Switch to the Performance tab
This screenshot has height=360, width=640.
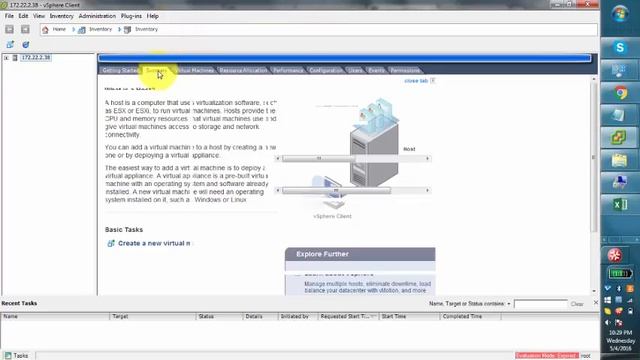[x=288, y=70]
